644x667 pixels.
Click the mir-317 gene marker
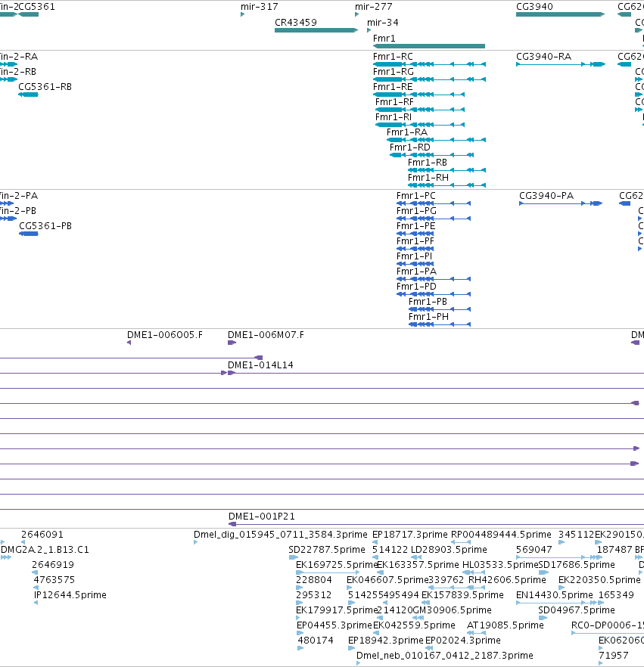[243, 14]
